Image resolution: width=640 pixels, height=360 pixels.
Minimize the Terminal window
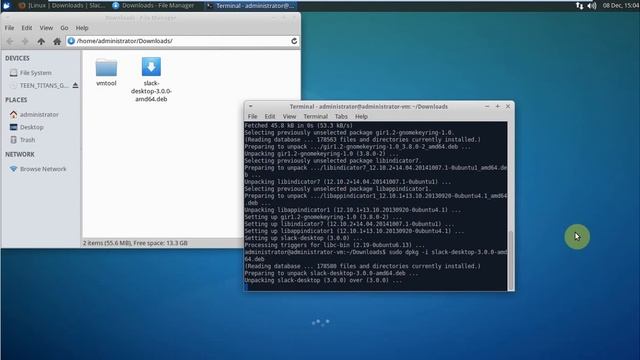pos(487,106)
